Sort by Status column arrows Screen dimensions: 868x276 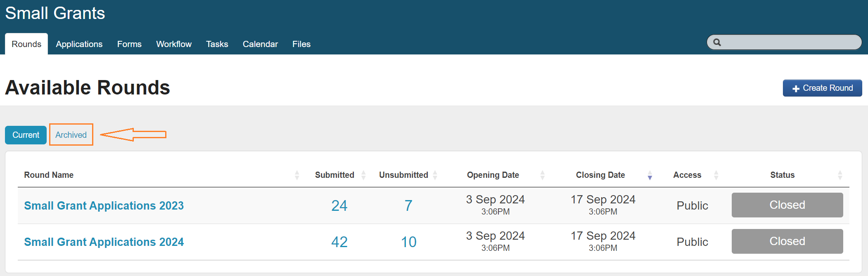tap(840, 175)
